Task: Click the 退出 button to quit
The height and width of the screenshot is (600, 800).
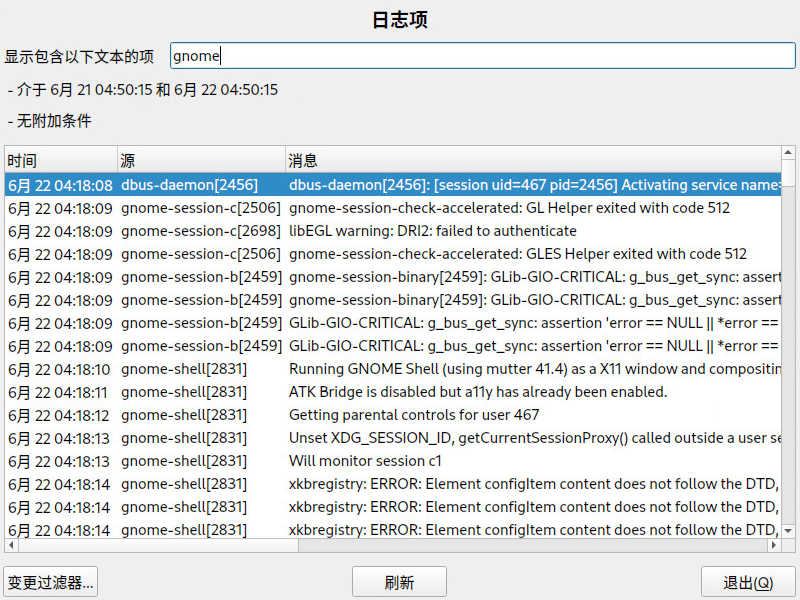Action: [748, 582]
